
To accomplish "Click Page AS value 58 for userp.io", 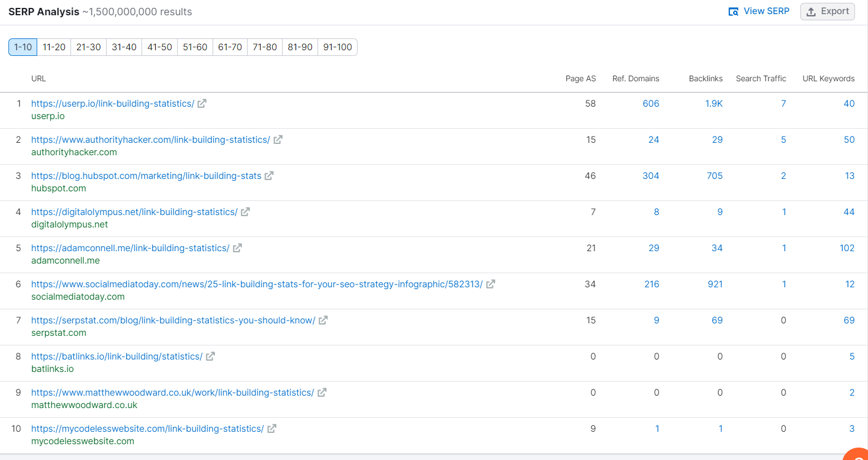I will [x=591, y=103].
